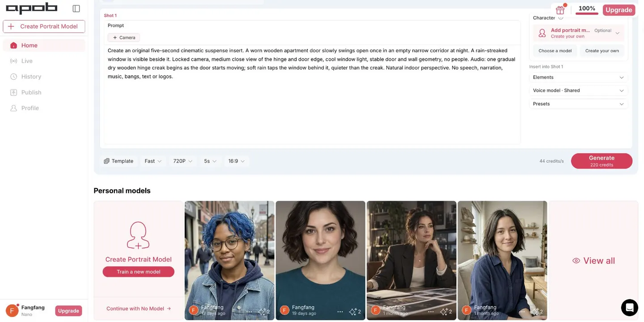644x322 pixels.
Task: Select the woman in denim shirt model
Action: tap(502, 260)
